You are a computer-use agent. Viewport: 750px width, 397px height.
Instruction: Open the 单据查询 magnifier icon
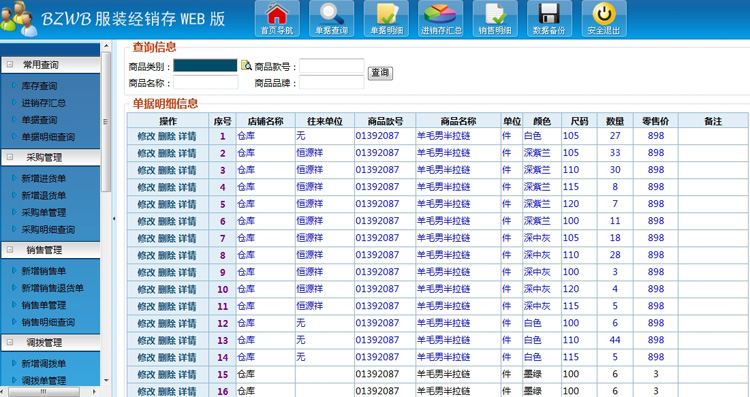coord(331,19)
